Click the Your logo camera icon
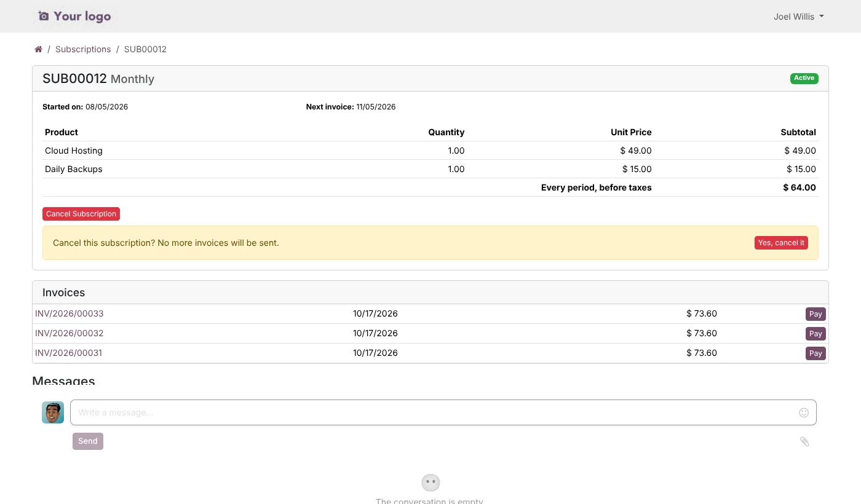 point(43,16)
